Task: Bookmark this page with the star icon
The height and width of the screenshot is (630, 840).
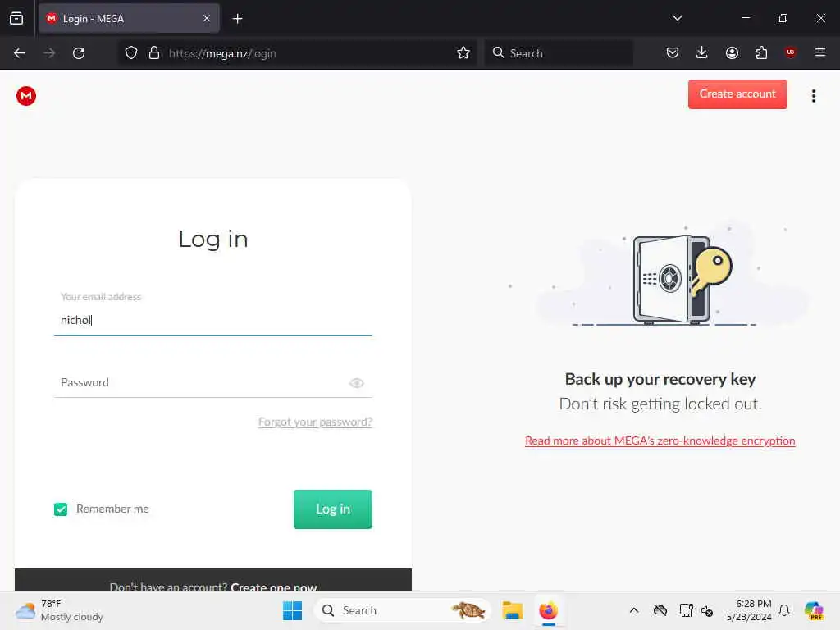Action: pos(463,53)
